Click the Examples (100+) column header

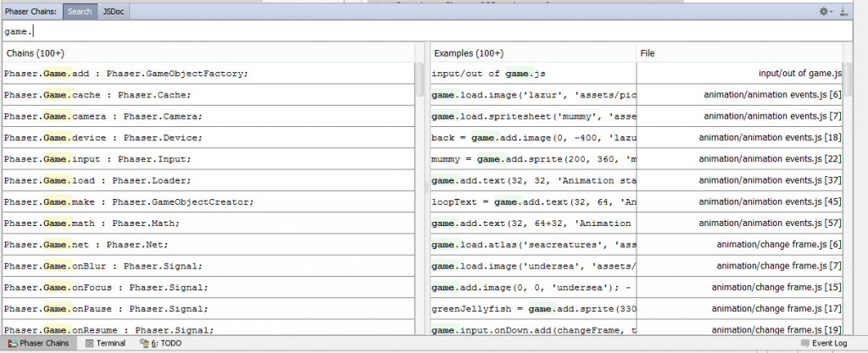(533, 53)
